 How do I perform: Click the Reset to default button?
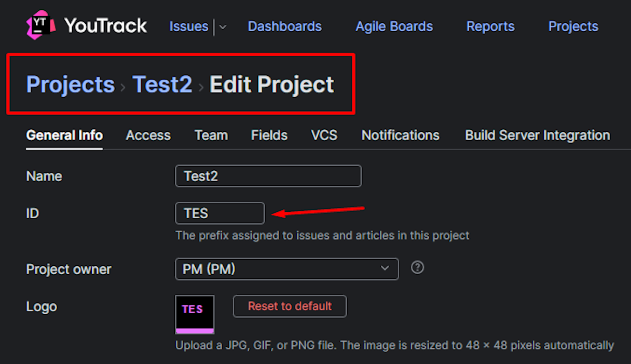click(x=290, y=306)
